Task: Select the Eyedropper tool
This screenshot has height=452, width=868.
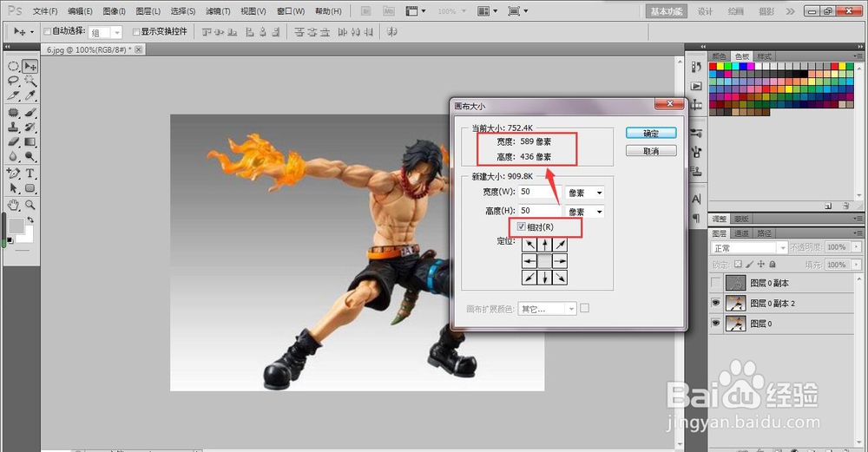Action: [30, 96]
